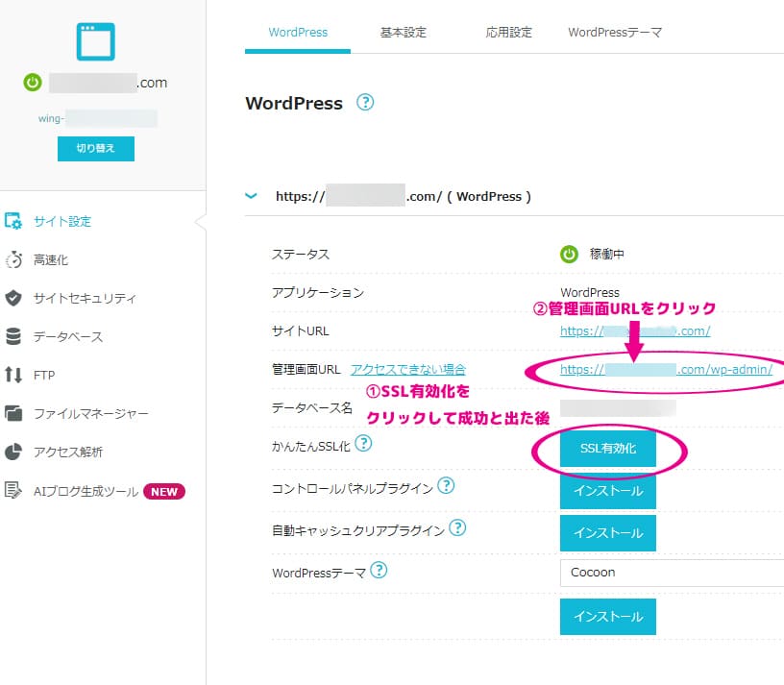Switch to the 基本設定 tab
This screenshot has width=784, height=685.
(403, 33)
